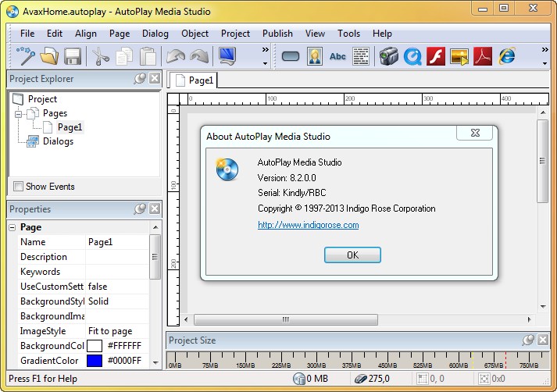Insert an Image object with portrait icon
557x392 pixels.
(x=315, y=56)
